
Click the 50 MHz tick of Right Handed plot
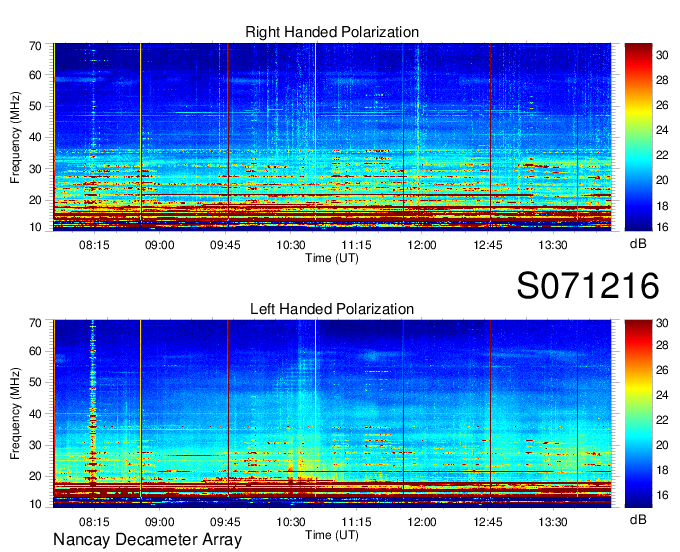[x=35, y=106]
